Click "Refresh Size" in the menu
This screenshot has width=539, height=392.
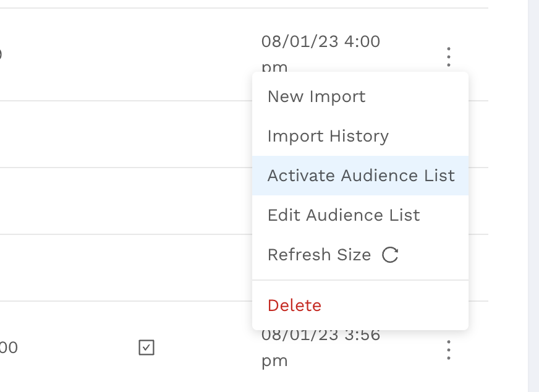tap(319, 254)
